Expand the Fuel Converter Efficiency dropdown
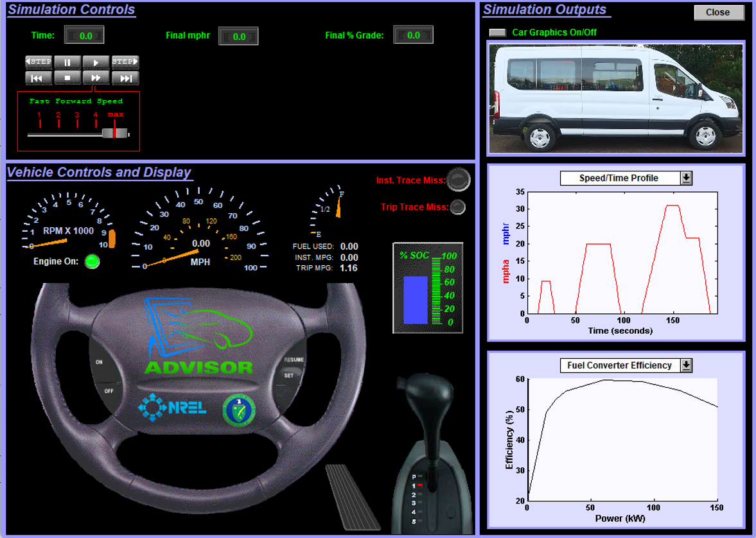Image resolution: width=756 pixels, height=538 pixels. point(686,365)
